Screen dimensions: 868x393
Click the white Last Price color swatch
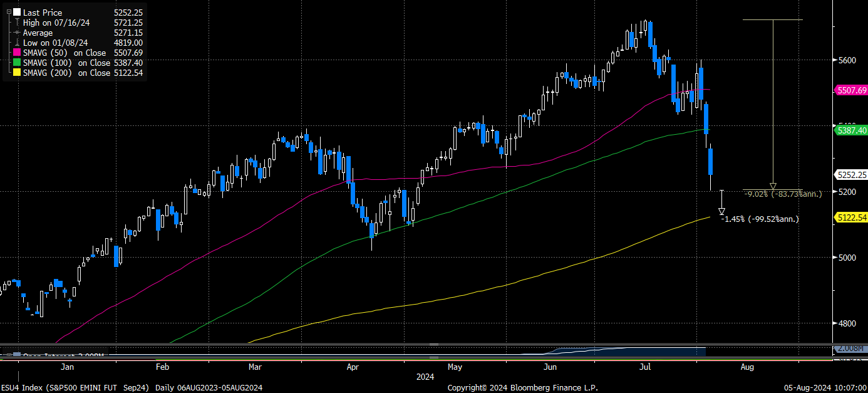(x=16, y=12)
